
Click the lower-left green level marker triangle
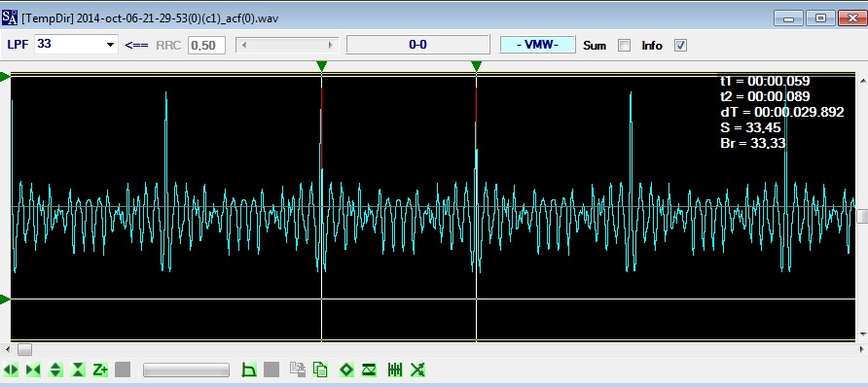5,299
